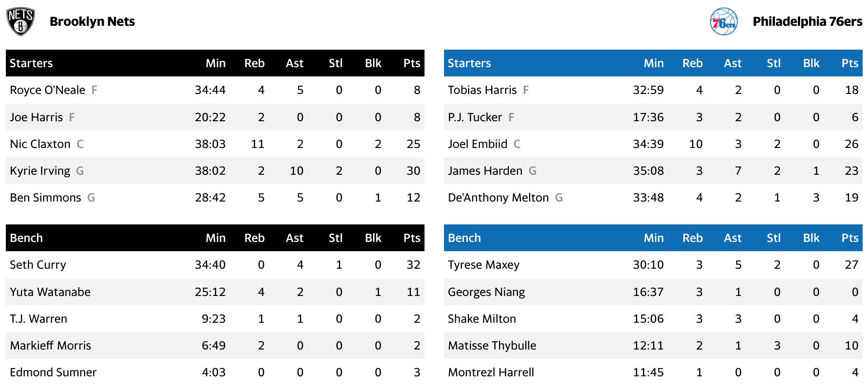Open Tyrese Maxey's player profile
This screenshot has height=387, width=868.
[x=483, y=265]
